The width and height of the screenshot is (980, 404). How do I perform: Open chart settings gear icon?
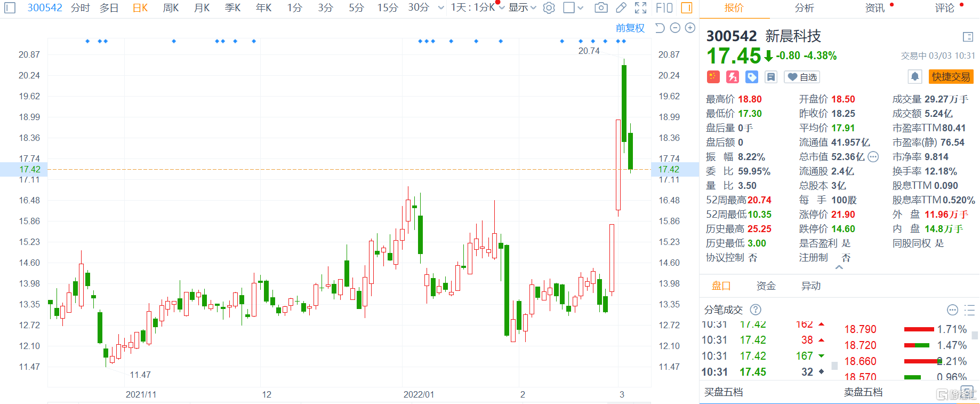click(549, 8)
